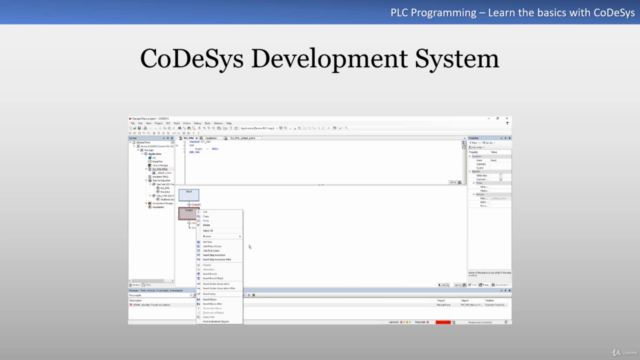Select Application node in Devices tree
The width and height of the screenshot is (640, 360).
[x=155, y=154]
